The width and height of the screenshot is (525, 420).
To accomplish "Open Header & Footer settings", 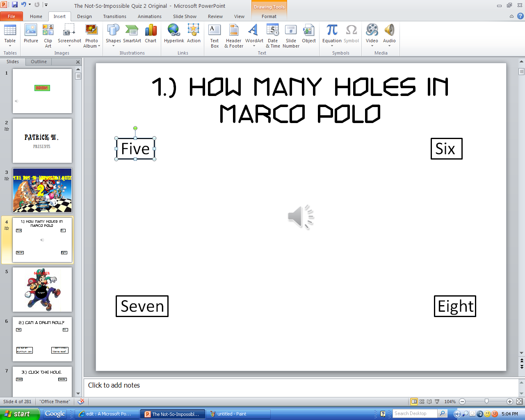I will click(234, 35).
